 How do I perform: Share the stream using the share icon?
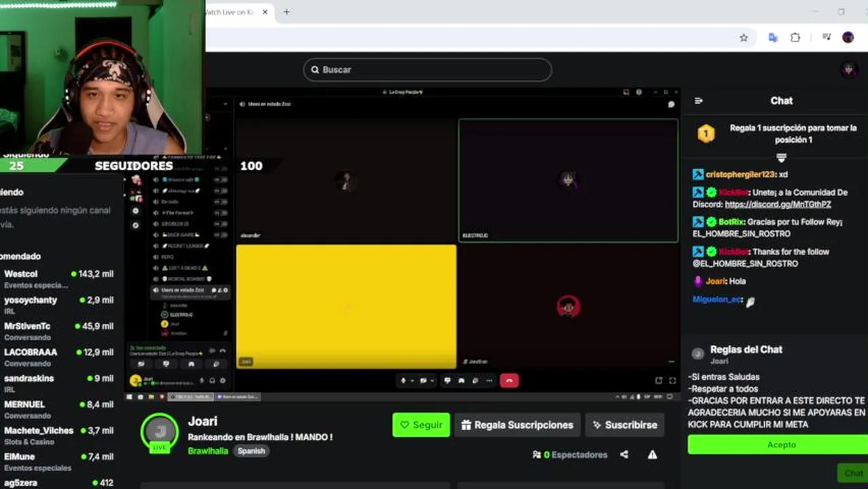tap(624, 454)
